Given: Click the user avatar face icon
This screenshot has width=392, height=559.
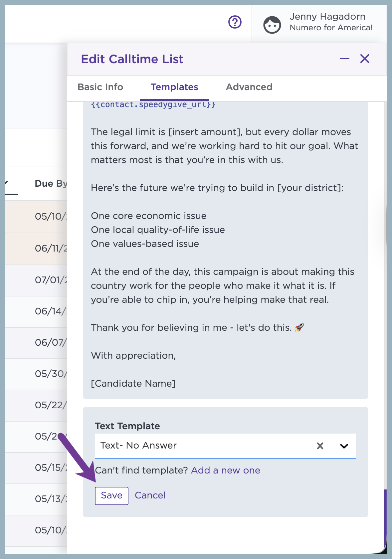Looking at the screenshot, I should [272, 25].
